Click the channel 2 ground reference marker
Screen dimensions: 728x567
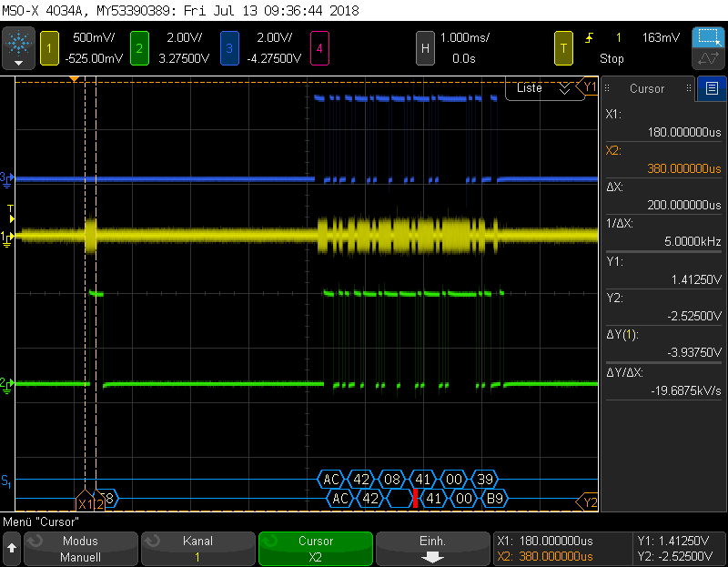pyautogui.click(x=7, y=385)
